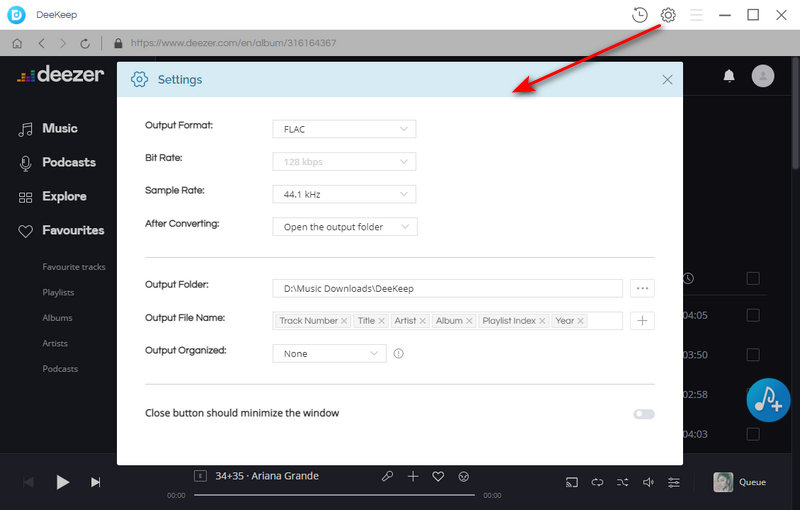The width and height of the screenshot is (800, 510).
Task: Click the Output Folder path field
Action: tap(447, 288)
